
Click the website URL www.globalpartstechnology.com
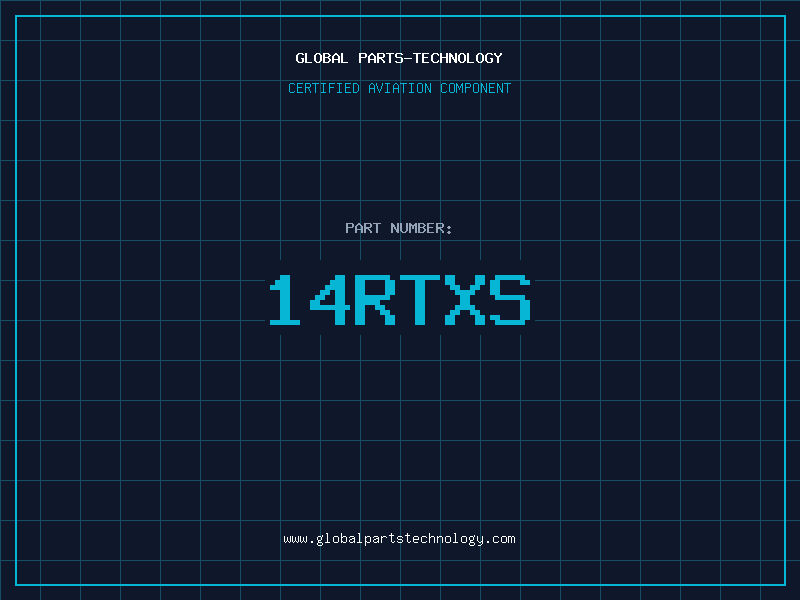point(399,539)
